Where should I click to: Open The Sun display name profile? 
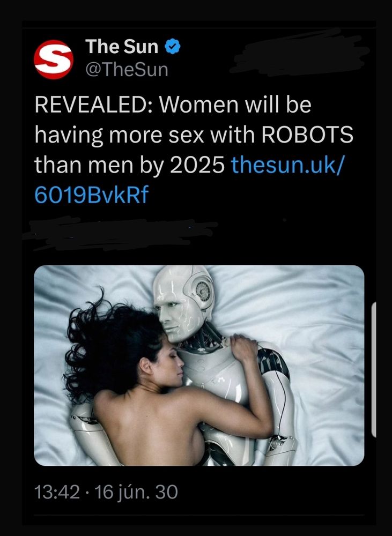(122, 46)
